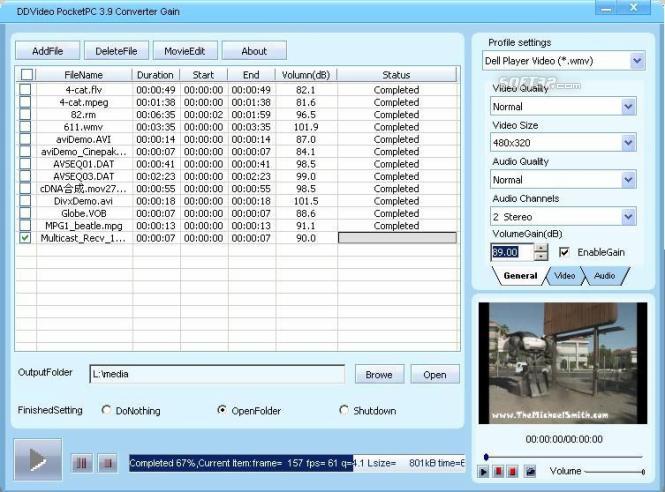Open the About dialog
The image size is (665, 492).
(254, 51)
